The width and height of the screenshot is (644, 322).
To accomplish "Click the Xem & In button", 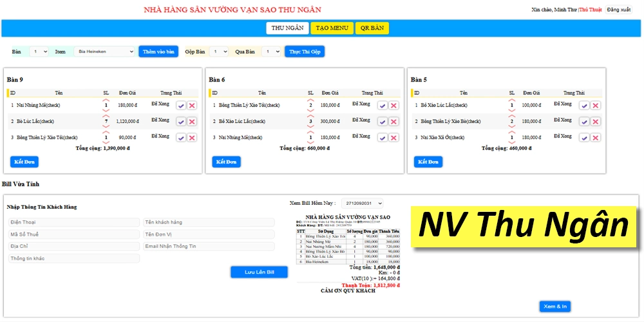I will point(555,307).
